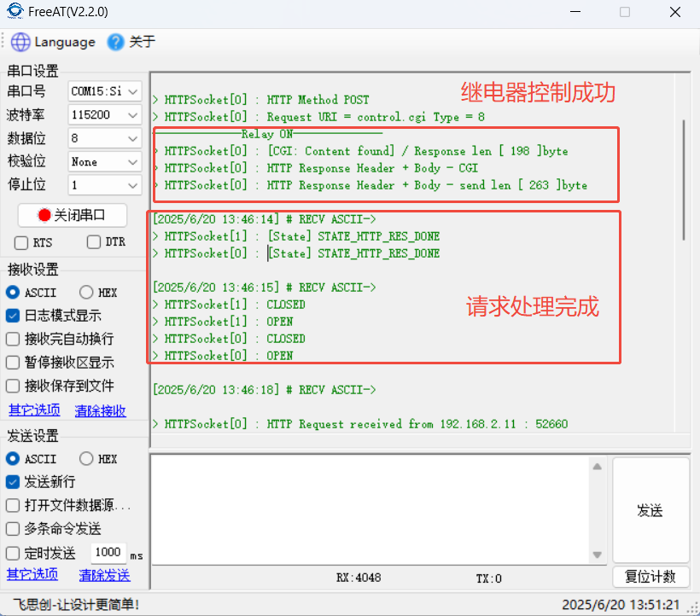Enable 接收保存到文件 checkbox
Viewport: 700px width, 616px height.
coord(13,386)
